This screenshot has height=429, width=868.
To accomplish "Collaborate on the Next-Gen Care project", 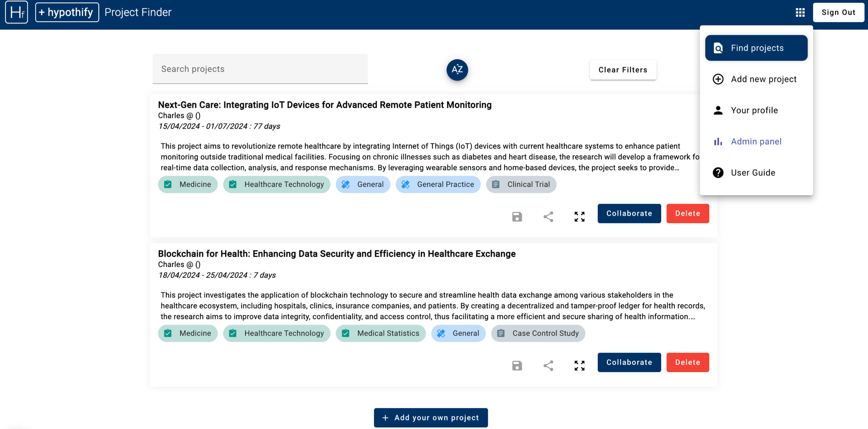I will click(629, 213).
